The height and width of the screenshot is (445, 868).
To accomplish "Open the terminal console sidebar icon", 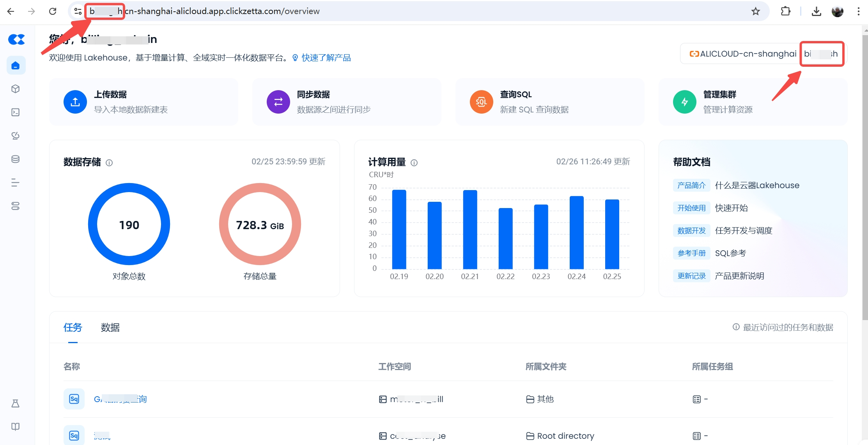I will [x=16, y=112].
